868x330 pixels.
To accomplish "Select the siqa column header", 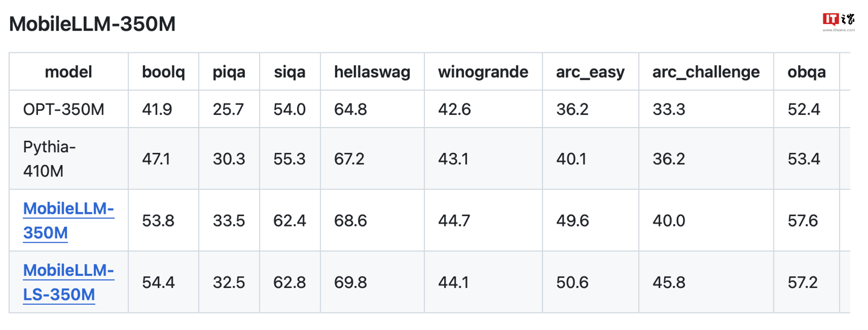I will [289, 72].
